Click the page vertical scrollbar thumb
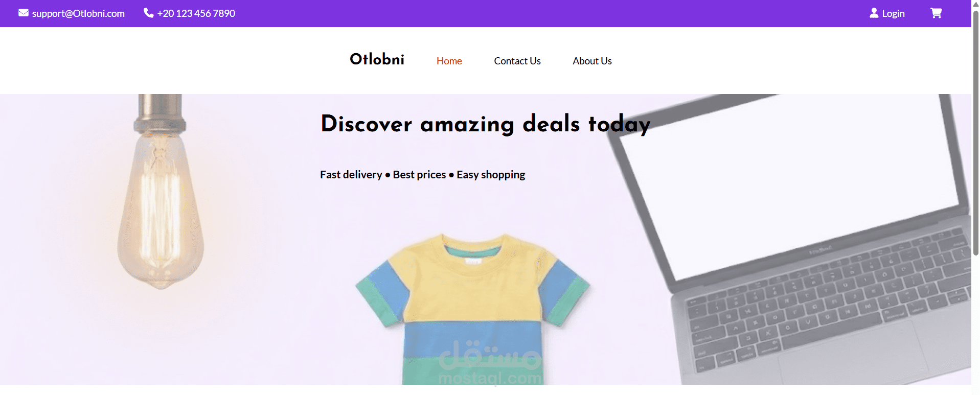 (975, 133)
